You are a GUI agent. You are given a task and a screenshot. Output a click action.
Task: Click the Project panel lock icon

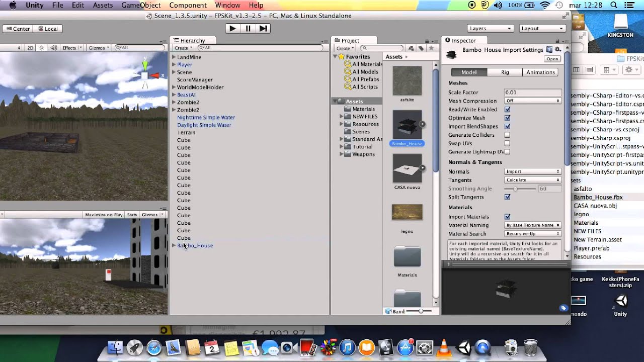(426, 40)
